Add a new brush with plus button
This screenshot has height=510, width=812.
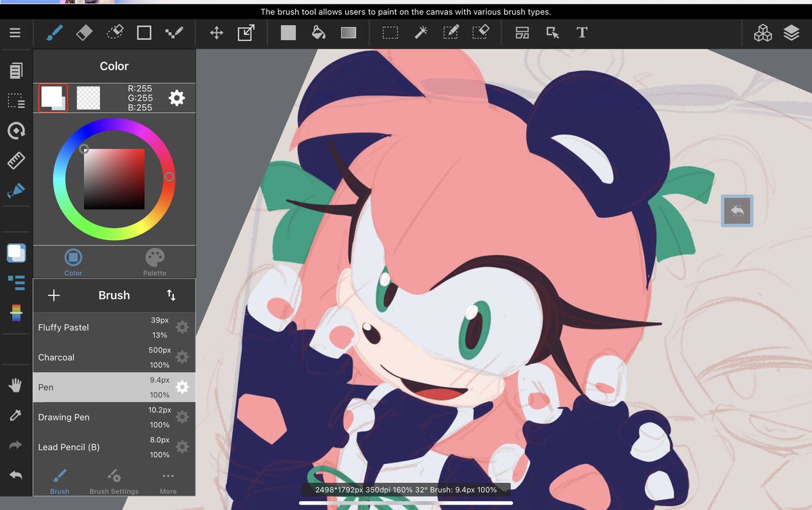pyautogui.click(x=54, y=296)
